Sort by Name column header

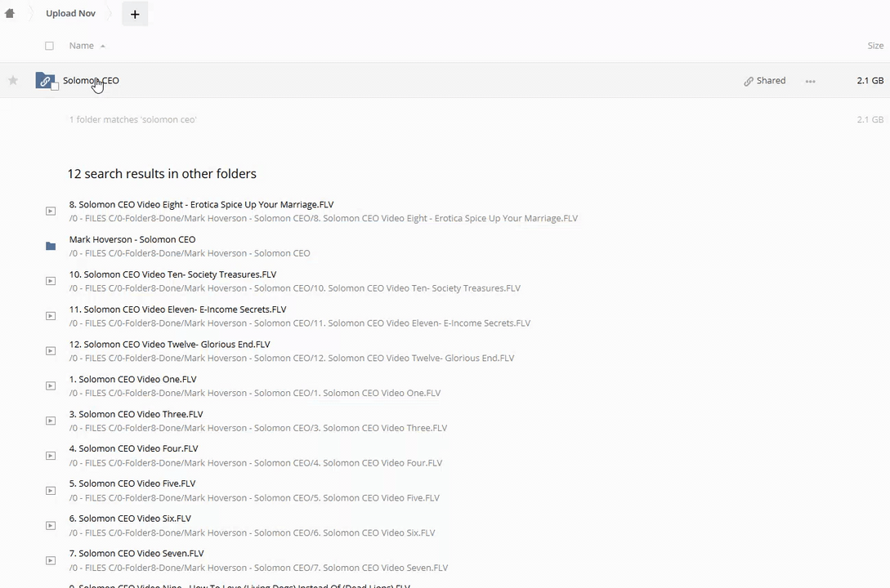pos(82,46)
